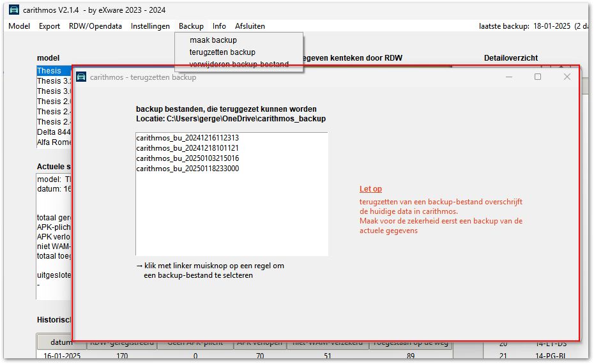This screenshot has width=594, height=364.
Task: Select backup file carithmos_bu_20241216112313
Action: 187,138
